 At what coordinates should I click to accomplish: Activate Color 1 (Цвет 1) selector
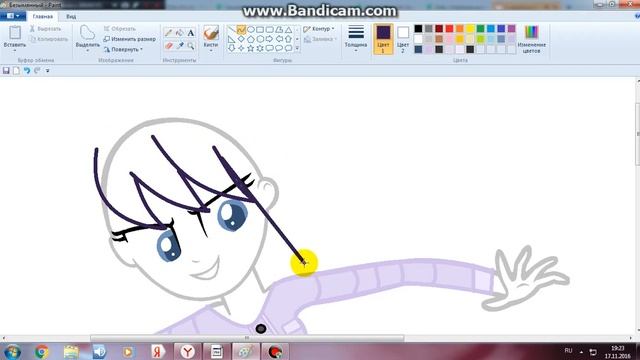point(383,39)
